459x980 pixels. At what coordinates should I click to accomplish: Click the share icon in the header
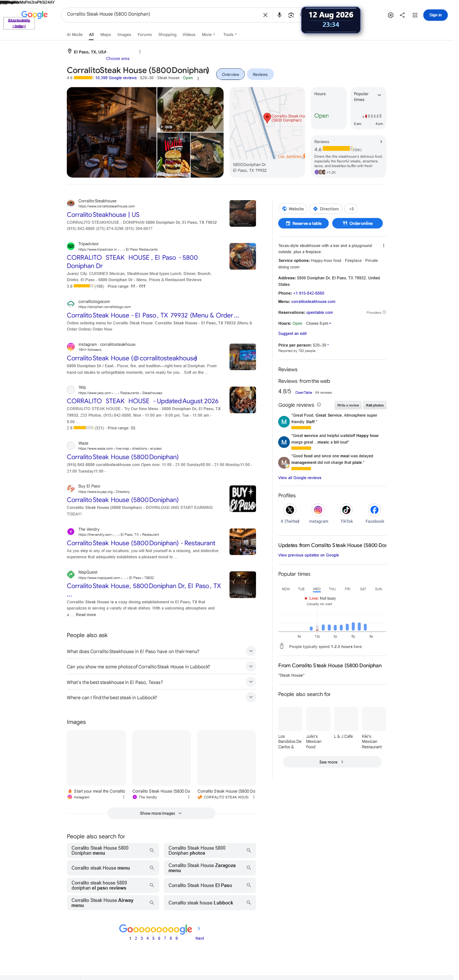(x=402, y=15)
